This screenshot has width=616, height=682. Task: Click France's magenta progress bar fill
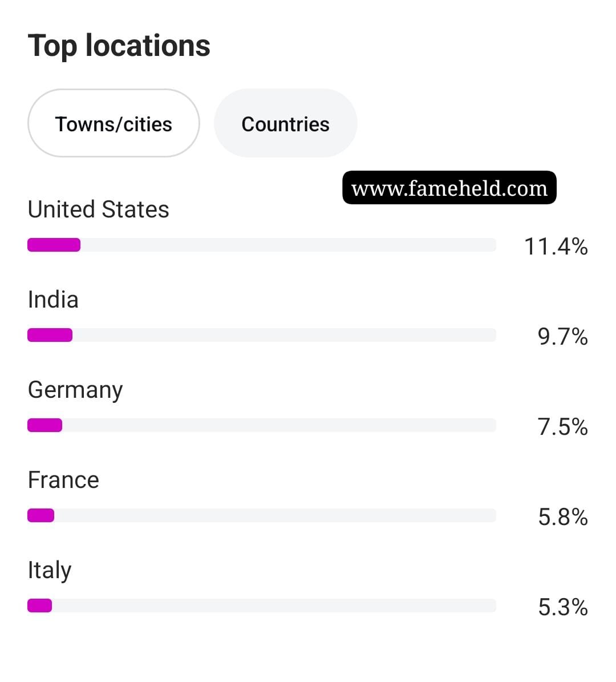click(41, 515)
